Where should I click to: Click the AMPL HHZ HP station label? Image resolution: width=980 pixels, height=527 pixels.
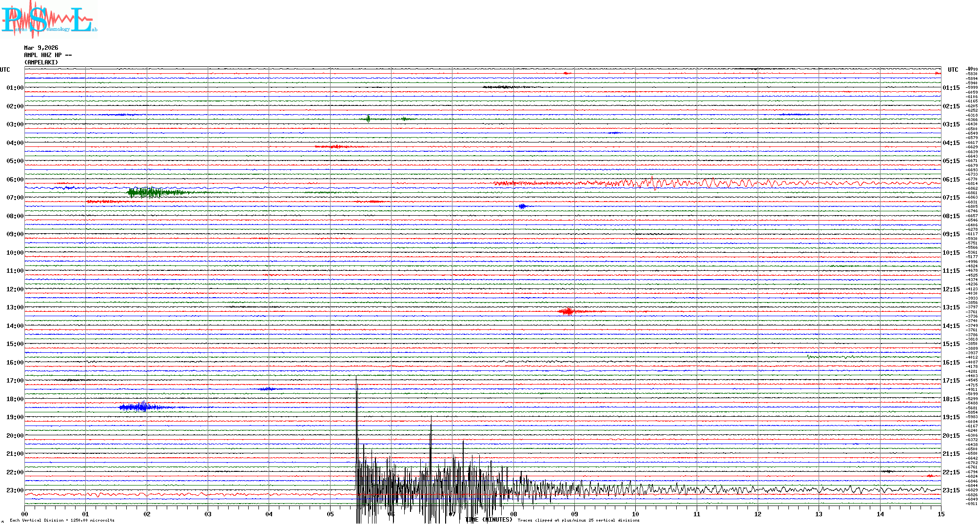pos(47,55)
